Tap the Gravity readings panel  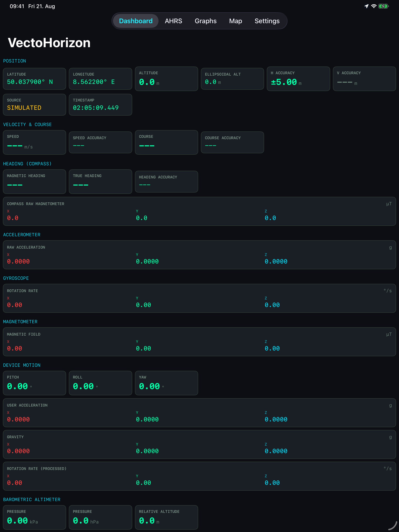pos(199,444)
